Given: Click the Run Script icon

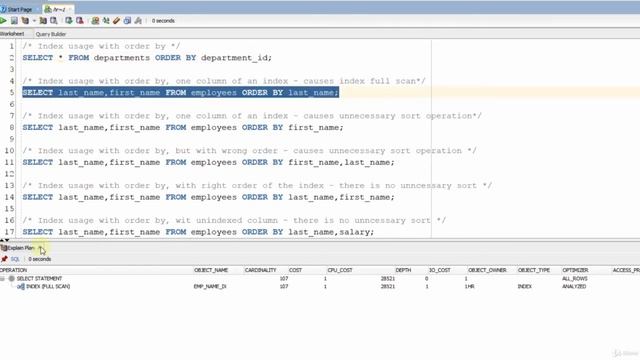Looking at the screenshot, I should (14, 20).
